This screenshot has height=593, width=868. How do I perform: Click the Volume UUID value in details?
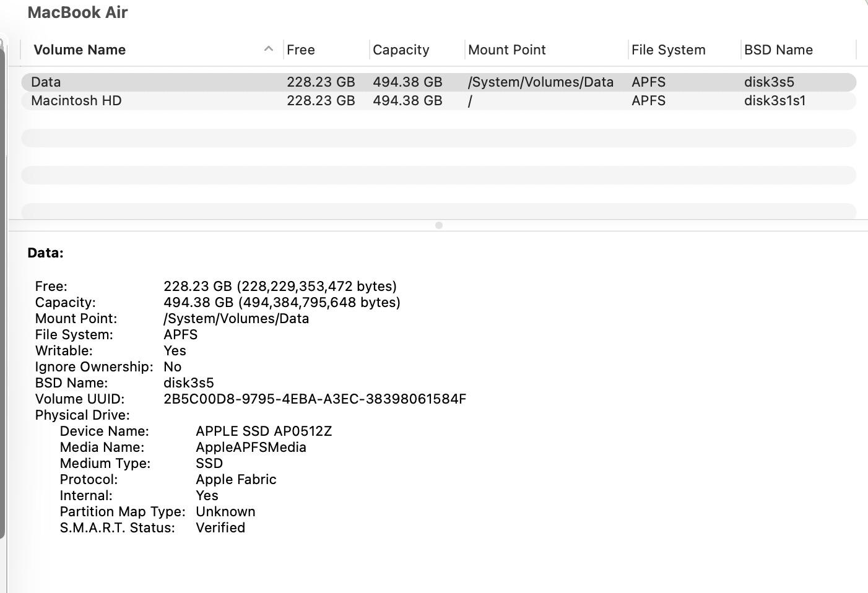(x=315, y=399)
